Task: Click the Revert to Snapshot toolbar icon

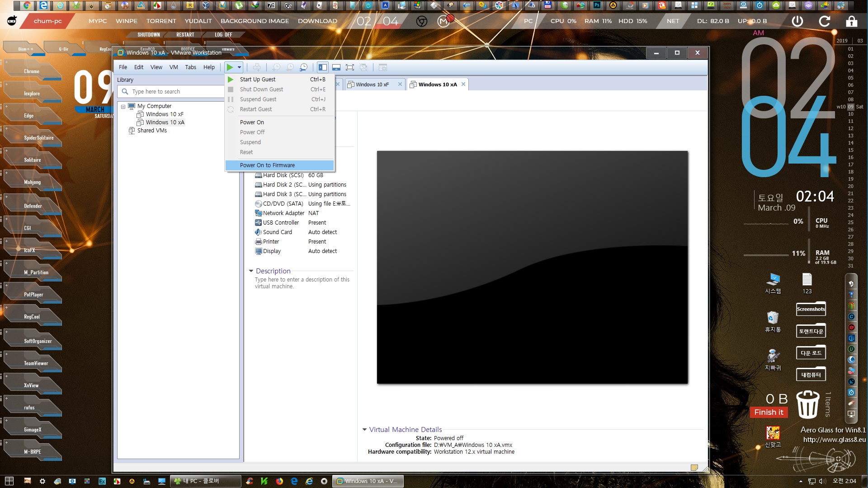Action: coord(290,67)
